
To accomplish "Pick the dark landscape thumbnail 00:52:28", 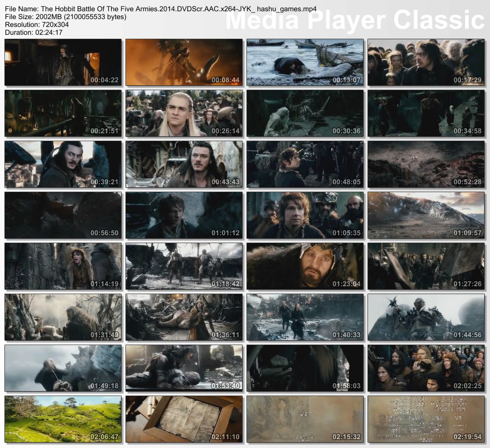I will [x=426, y=164].
